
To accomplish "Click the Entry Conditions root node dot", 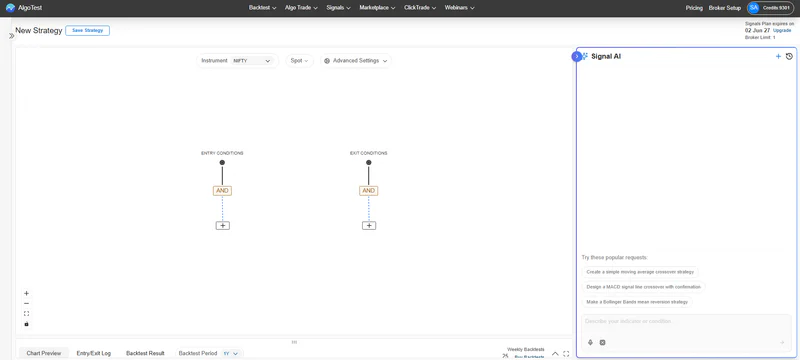I will pyautogui.click(x=222, y=163).
